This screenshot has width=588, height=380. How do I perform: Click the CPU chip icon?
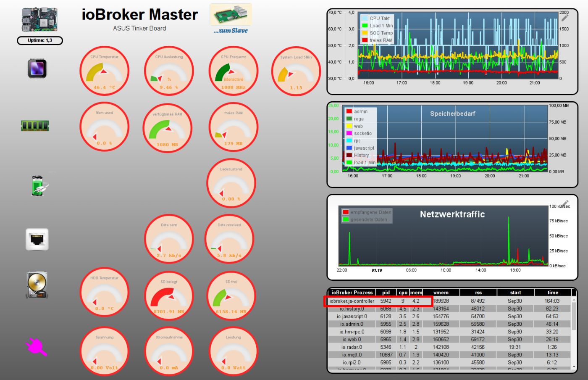point(37,69)
